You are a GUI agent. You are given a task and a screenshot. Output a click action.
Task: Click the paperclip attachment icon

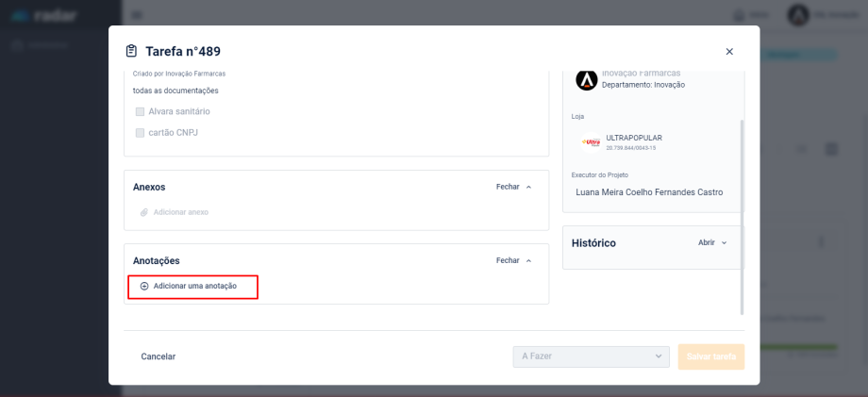(144, 212)
